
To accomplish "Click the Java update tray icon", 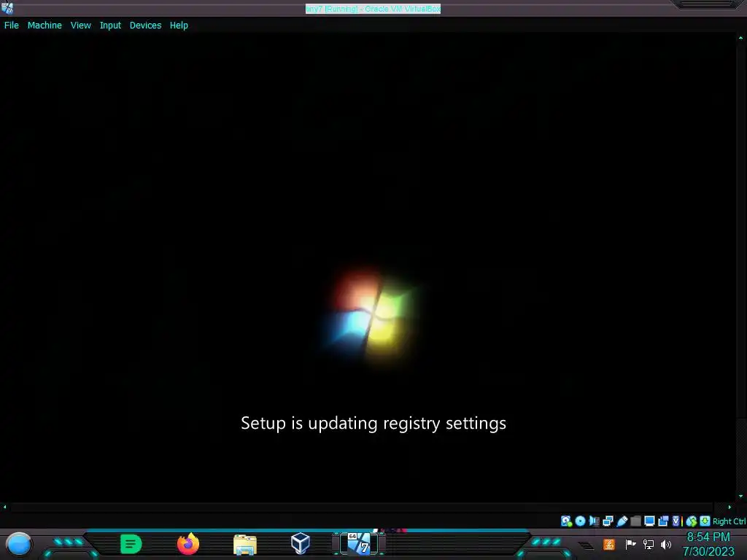I will tap(609, 544).
